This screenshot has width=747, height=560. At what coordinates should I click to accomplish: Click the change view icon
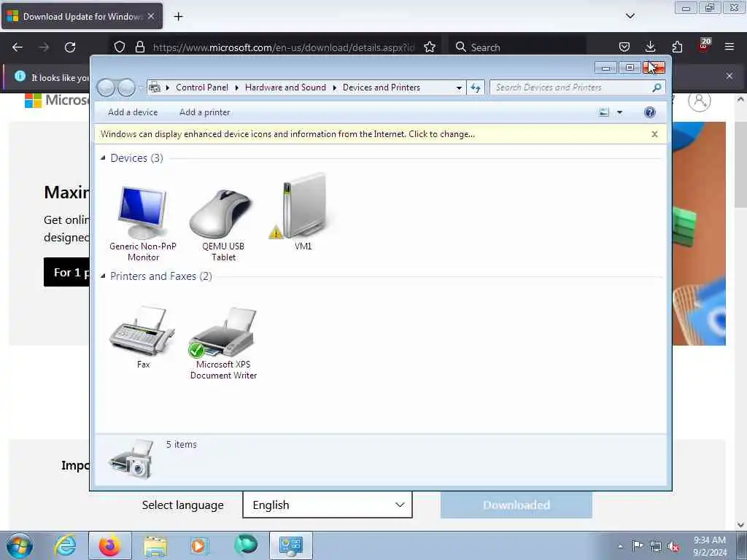point(603,112)
